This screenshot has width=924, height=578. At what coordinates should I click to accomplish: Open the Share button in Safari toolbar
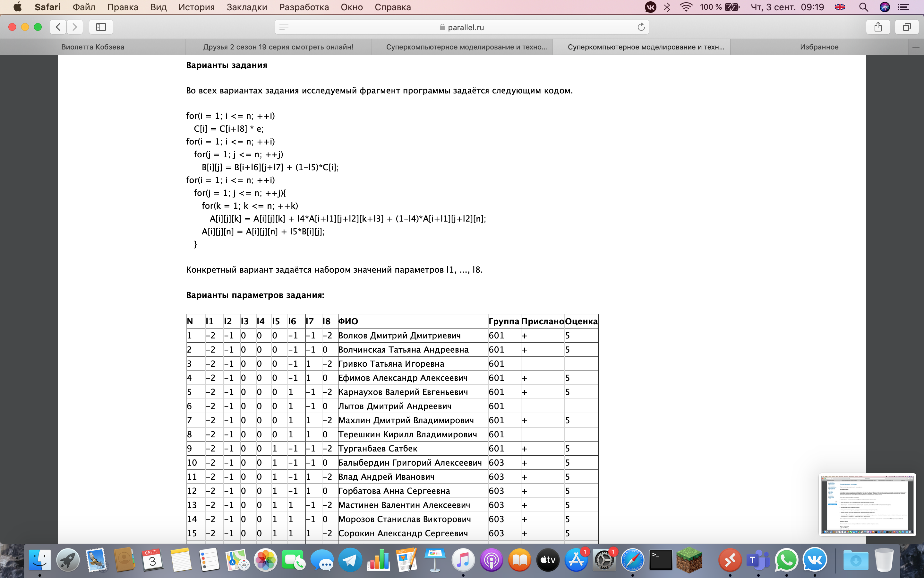(878, 27)
